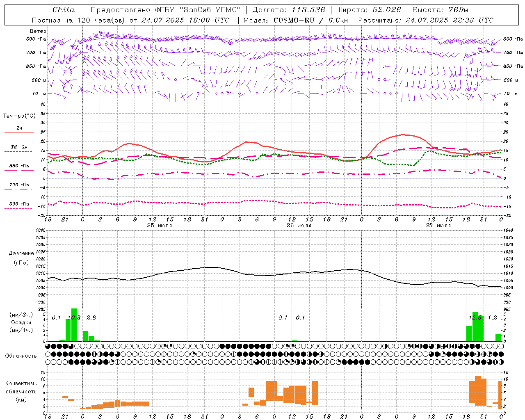Click the "(мм/1ч.)" units label
The height and width of the screenshot is (420, 525).
coord(21,330)
